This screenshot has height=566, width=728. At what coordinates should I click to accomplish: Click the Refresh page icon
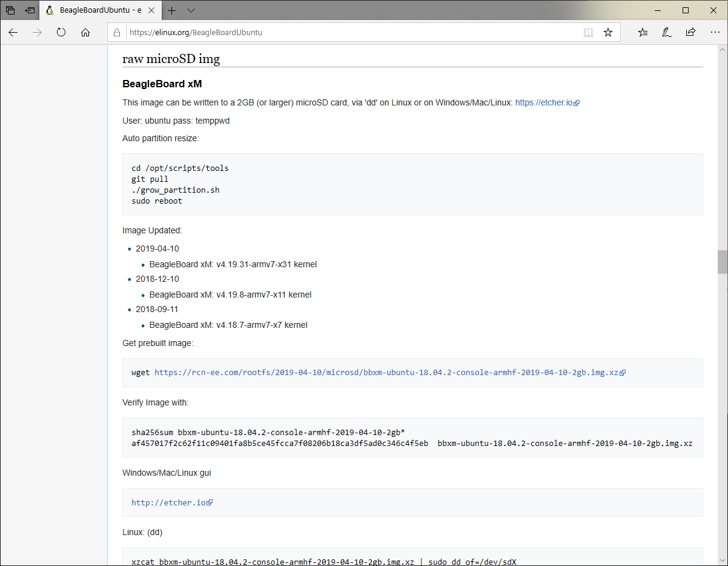61,33
